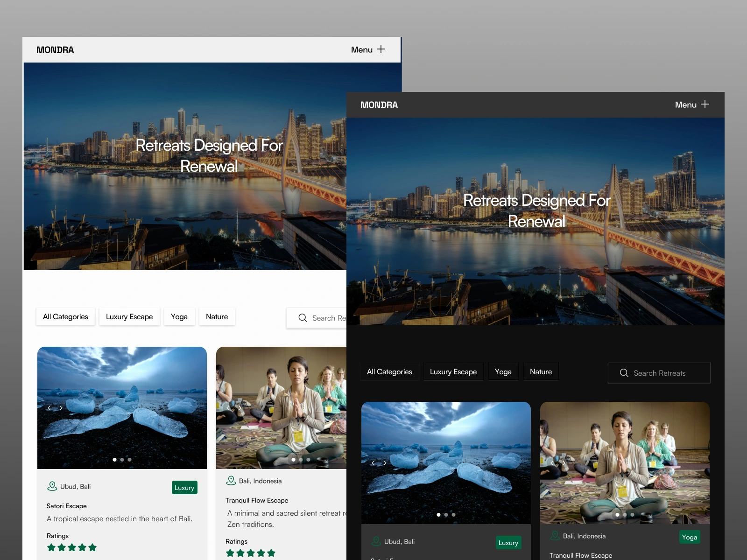
Task: Expand the Menu label in light window
Action: (361, 50)
